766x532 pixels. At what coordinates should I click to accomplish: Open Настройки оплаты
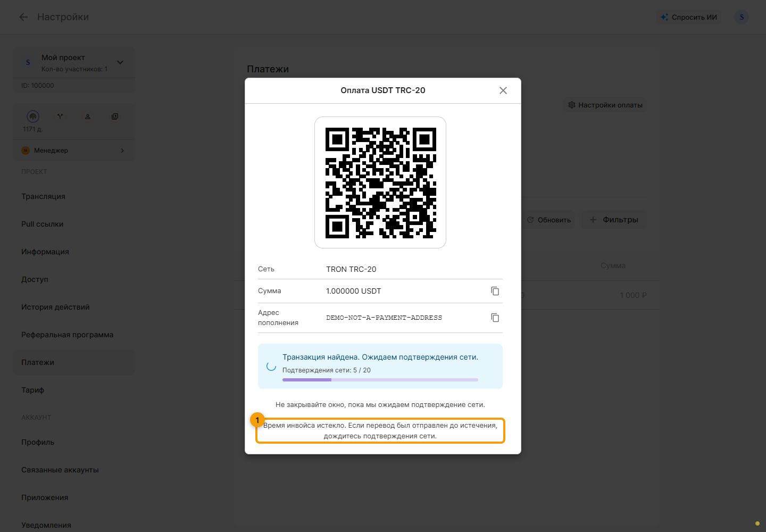click(x=605, y=105)
